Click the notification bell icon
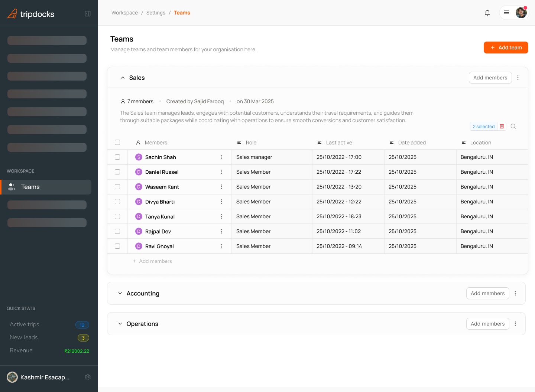The width and height of the screenshot is (535, 392). coord(487,12)
